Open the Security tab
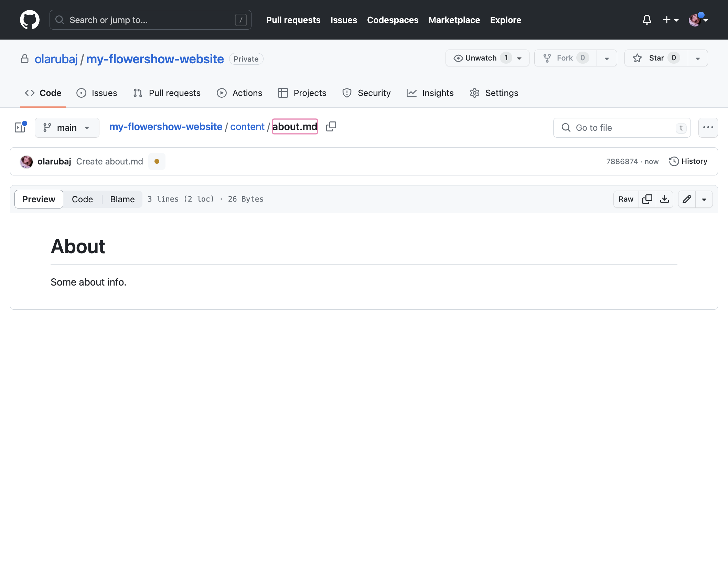This screenshot has height=578, width=728. (x=366, y=93)
